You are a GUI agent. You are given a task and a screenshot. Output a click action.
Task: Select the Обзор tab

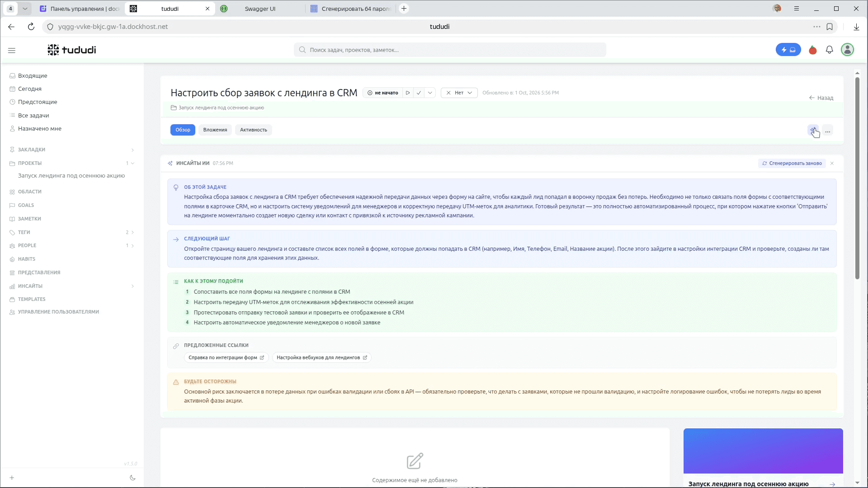tap(183, 130)
